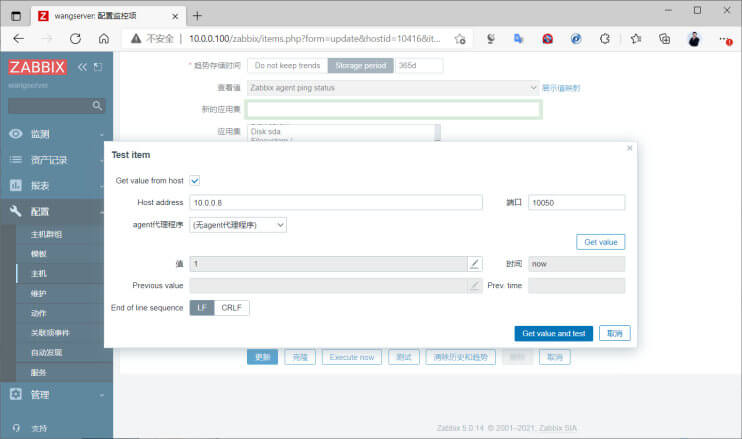Open 支持 at the sidebar bottom
742x439 pixels.
pyautogui.click(x=39, y=428)
